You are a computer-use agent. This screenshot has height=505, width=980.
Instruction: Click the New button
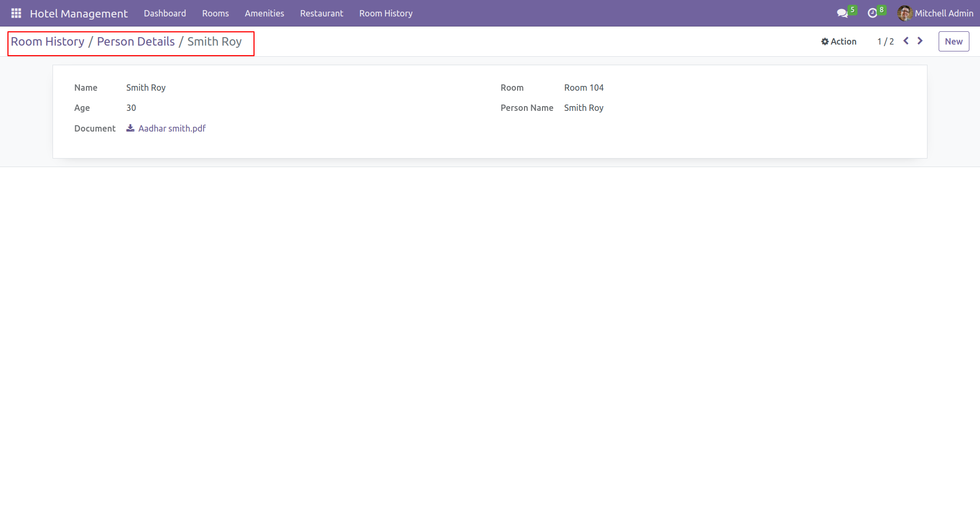pos(953,41)
